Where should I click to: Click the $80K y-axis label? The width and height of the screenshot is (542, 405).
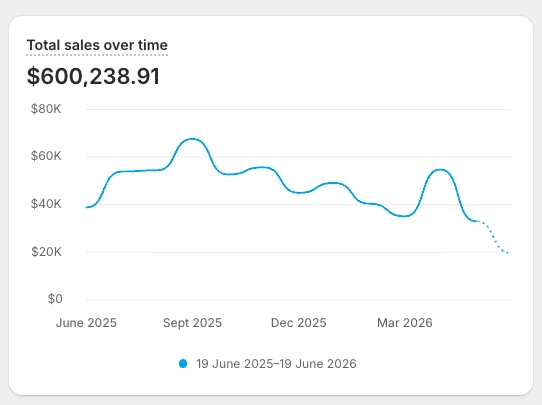pyautogui.click(x=46, y=109)
